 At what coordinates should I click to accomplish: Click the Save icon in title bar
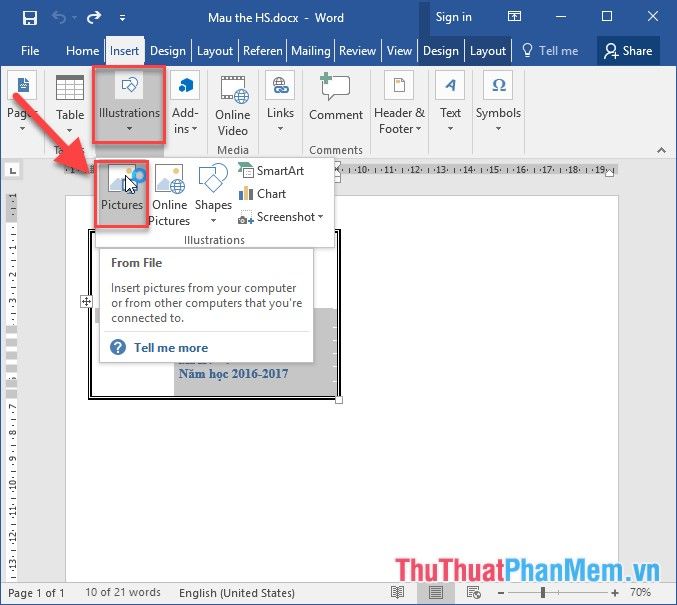tap(30, 18)
